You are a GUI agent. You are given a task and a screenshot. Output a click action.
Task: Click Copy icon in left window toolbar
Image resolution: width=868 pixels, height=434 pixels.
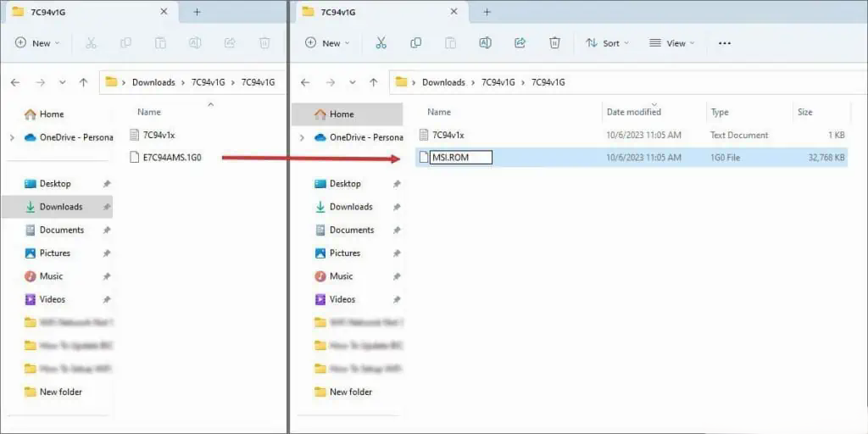click(x=125, y=43)
